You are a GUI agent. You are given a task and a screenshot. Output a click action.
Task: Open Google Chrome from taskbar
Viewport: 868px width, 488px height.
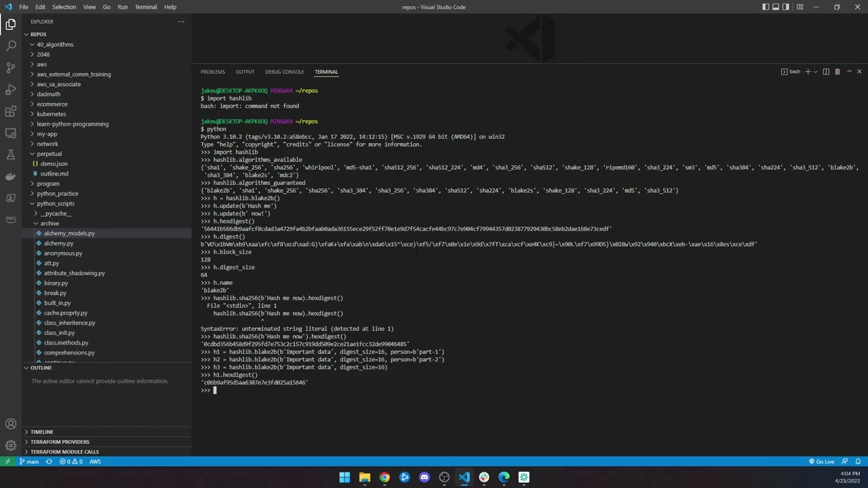coord(384,477)
